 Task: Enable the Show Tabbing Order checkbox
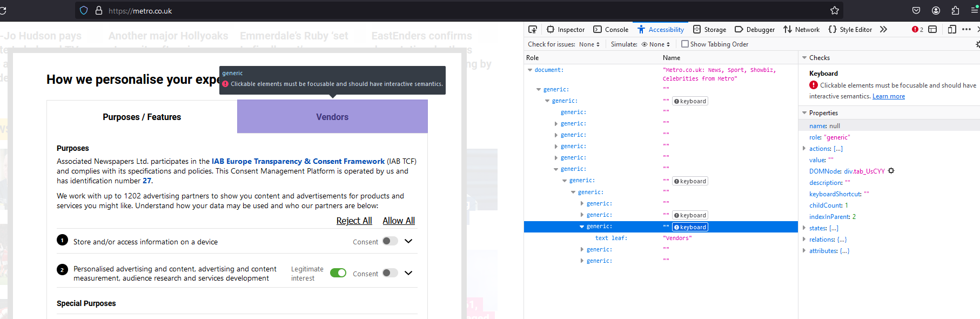click(685, 44)
